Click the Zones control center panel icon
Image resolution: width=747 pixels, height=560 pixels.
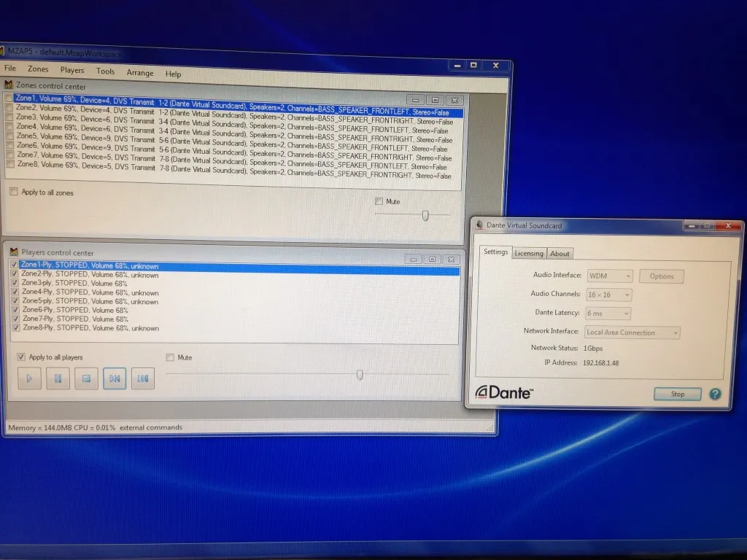point(8,85)
